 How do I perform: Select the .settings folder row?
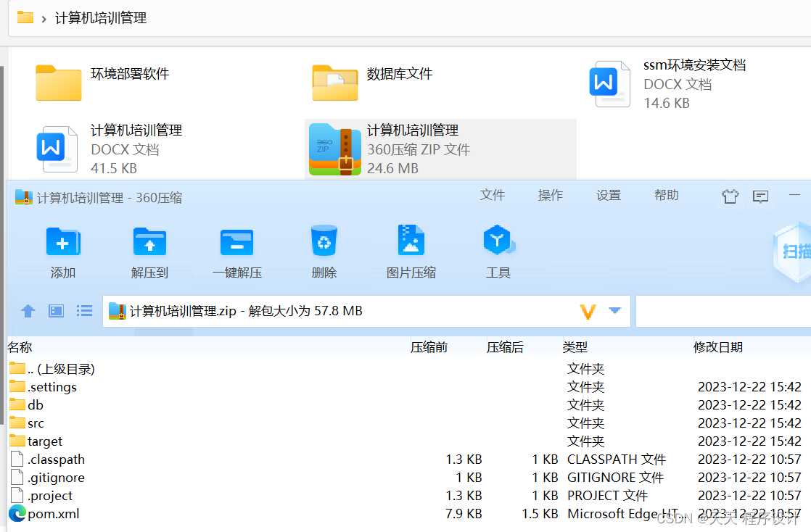pyautogui.click(x=408, y=387)
